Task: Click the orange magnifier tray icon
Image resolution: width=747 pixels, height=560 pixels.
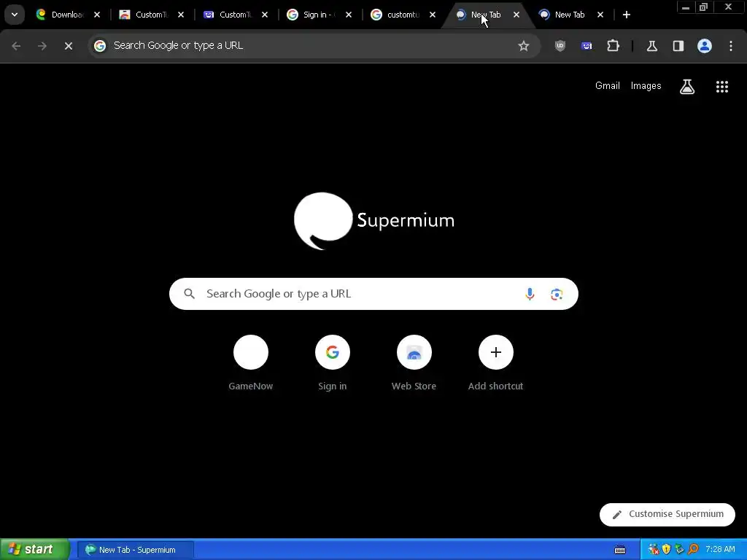Action: tap(693, 550)
